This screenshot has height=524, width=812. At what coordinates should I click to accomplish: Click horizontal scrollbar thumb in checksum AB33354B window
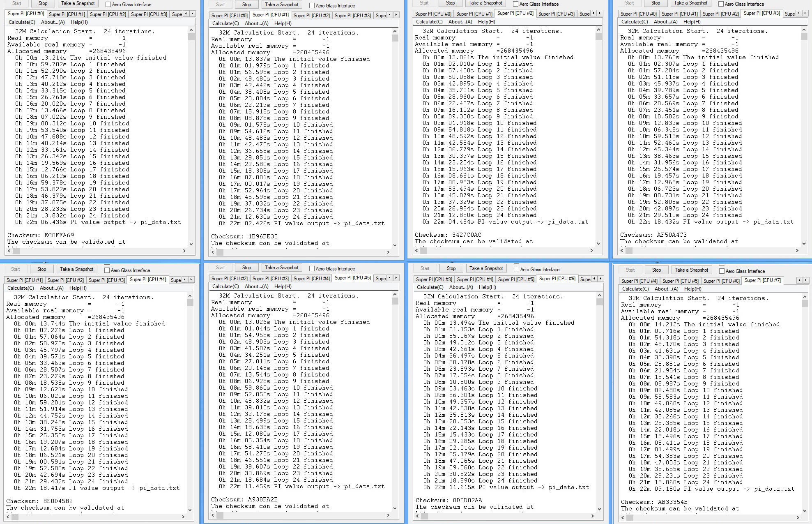coord(630,518)
